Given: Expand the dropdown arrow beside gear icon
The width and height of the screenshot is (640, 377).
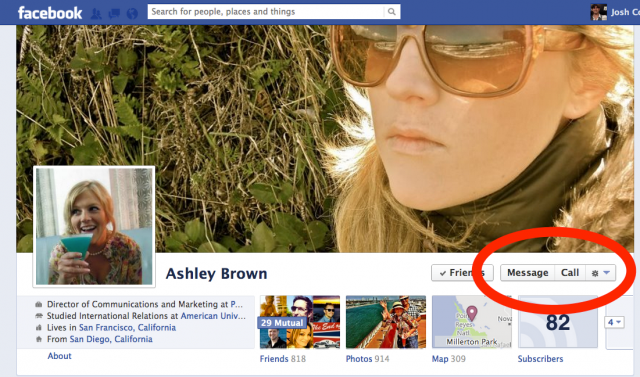Looking at the screenshot, I should pos(607,273).
